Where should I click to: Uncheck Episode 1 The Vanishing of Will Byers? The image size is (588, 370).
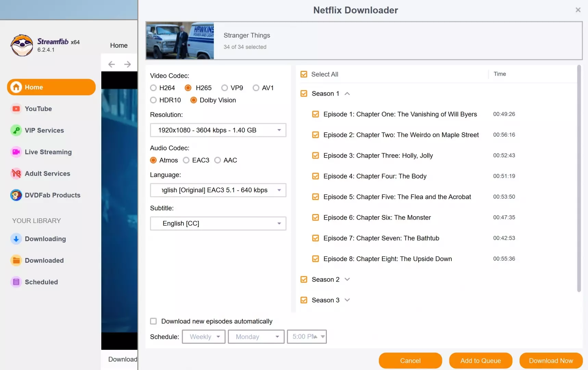pyautogui.click(x=316, y=114)
